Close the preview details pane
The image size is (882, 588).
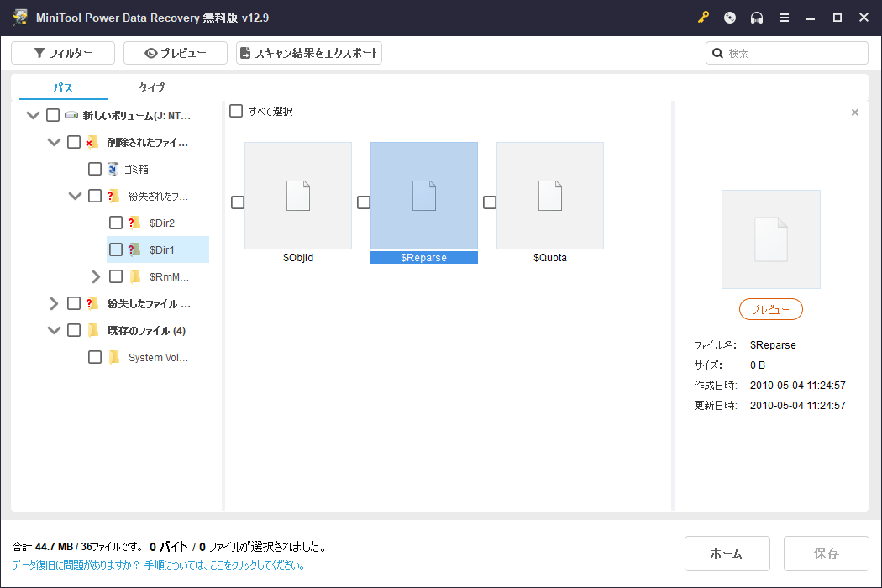pos(855,113)
